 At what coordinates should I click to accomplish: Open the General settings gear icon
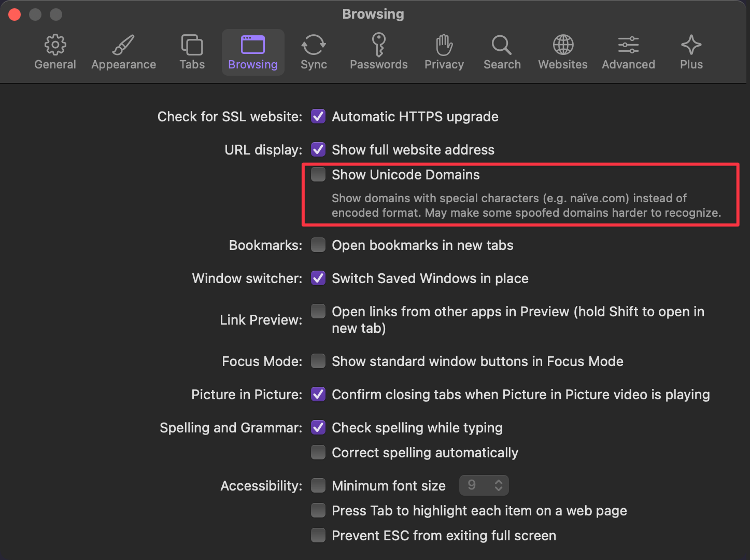pos(55,46)
